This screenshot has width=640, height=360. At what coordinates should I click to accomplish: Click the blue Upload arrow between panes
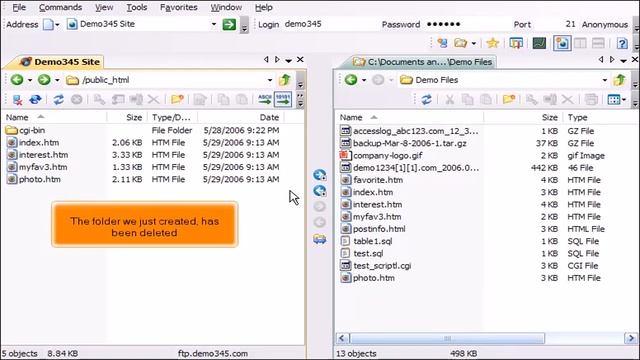320,175
